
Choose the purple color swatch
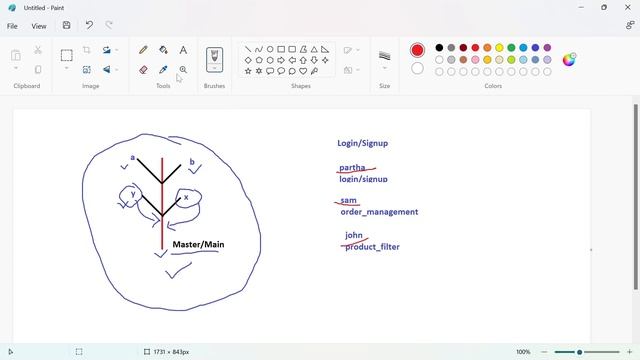pos(547,48)
